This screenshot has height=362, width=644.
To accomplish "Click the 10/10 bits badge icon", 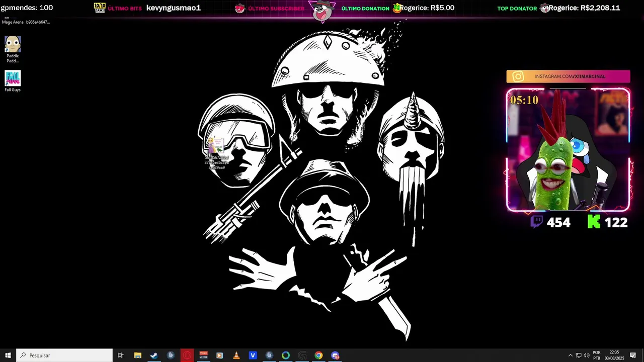I will tap(100, 8).
